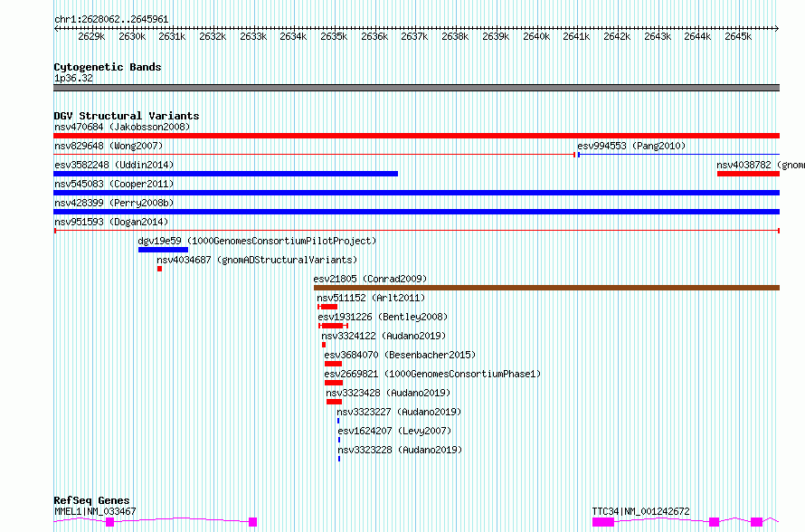Open esv1931226 (Bentley2008) label
The image size is (805, 532).
coord(383,317)
